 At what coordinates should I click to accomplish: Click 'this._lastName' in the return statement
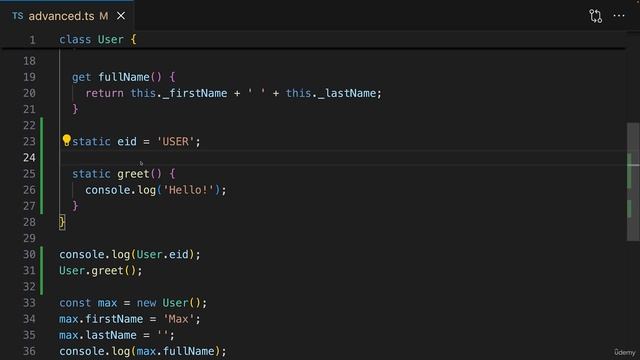pos(331,93)
